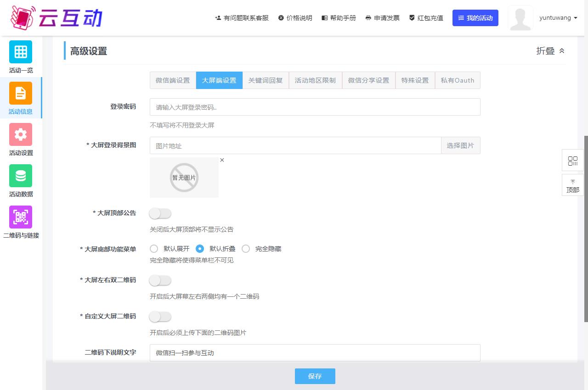
Task: Click the 登录密码 input field
Action: click(x=315, y=107)
